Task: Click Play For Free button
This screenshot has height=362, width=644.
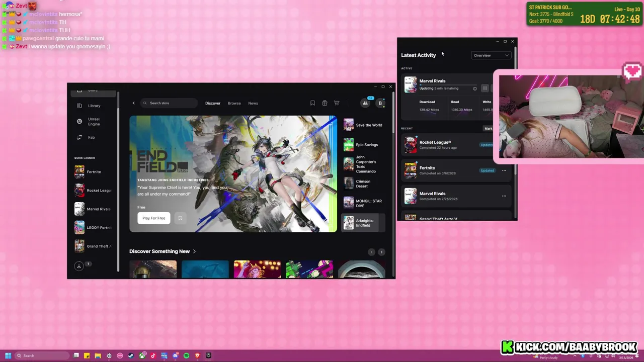Action: click(x=153, y=218)
